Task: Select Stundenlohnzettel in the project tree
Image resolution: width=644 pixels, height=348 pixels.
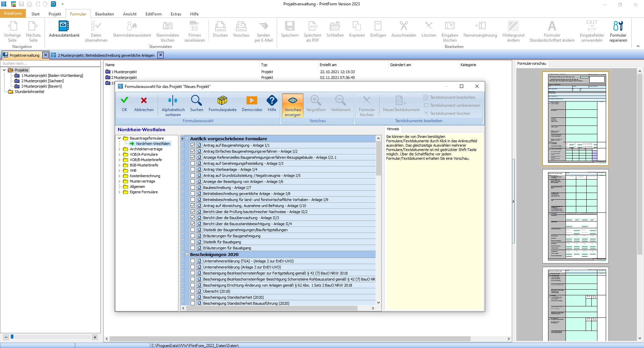Action: 29,92
